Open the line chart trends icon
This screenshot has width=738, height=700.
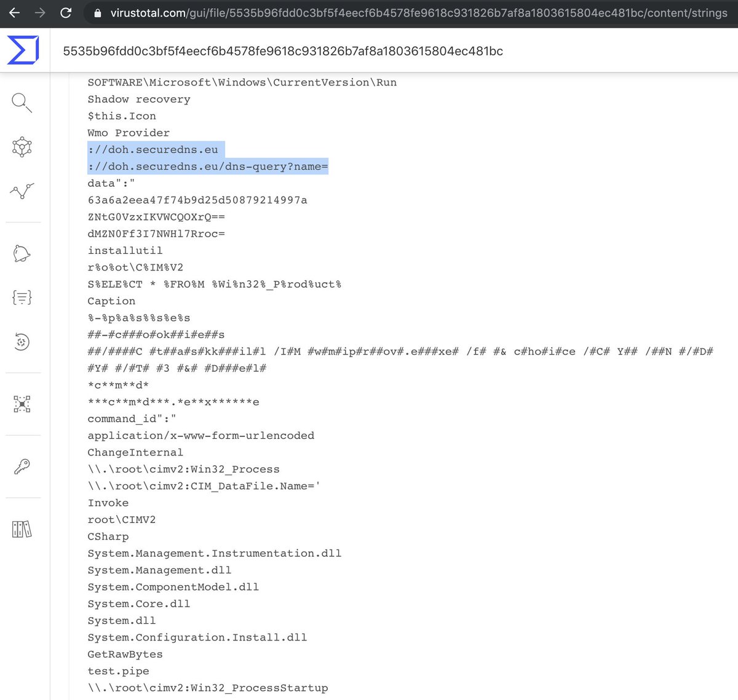coord(22,191)
